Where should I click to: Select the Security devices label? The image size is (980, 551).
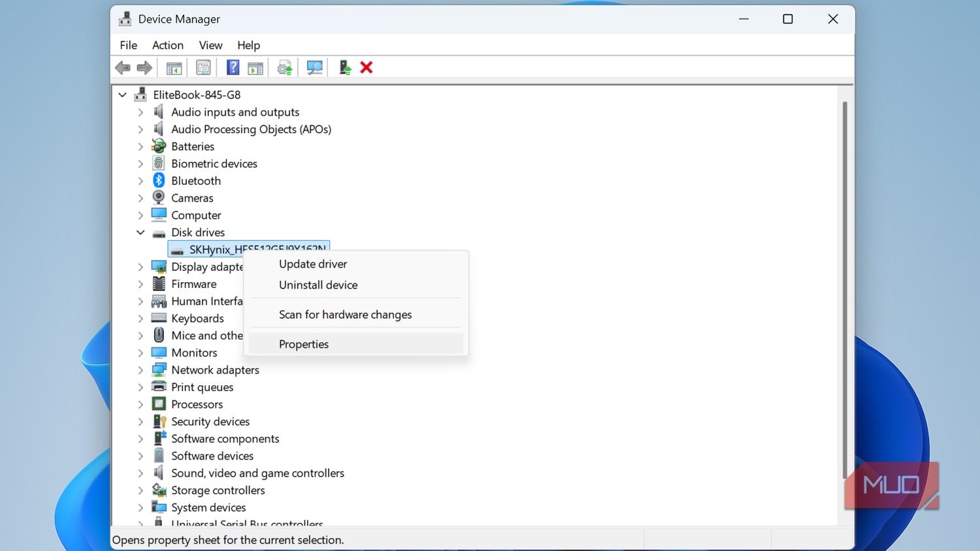click(x=210, y=422)
